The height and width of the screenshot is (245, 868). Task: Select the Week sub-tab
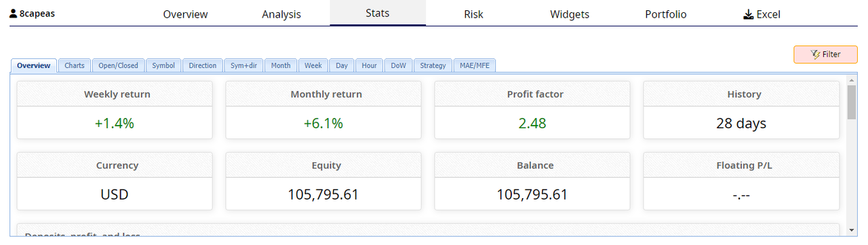coord(313,66)
